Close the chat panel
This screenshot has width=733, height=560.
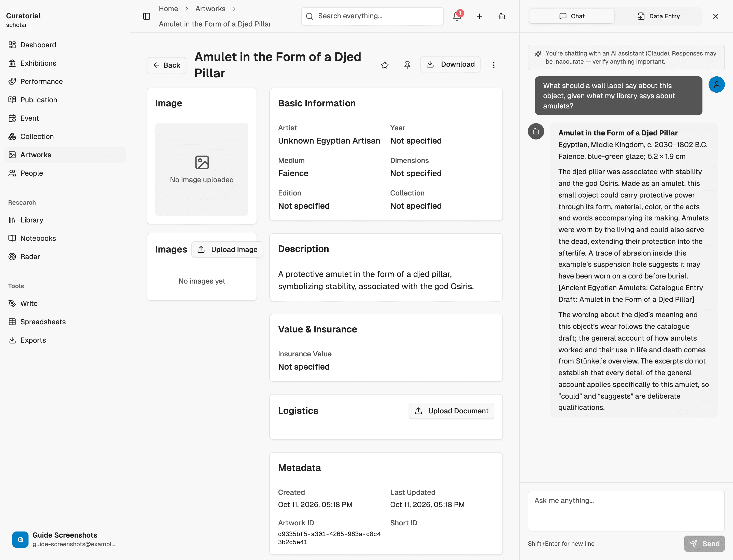pos(715,16)
